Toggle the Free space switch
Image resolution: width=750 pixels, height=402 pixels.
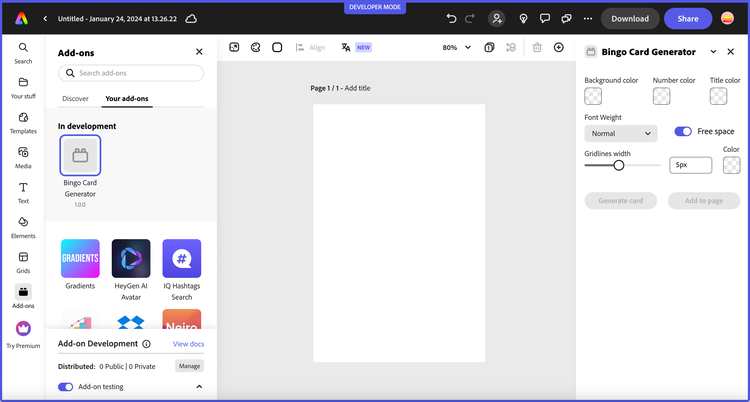(683, 131)
